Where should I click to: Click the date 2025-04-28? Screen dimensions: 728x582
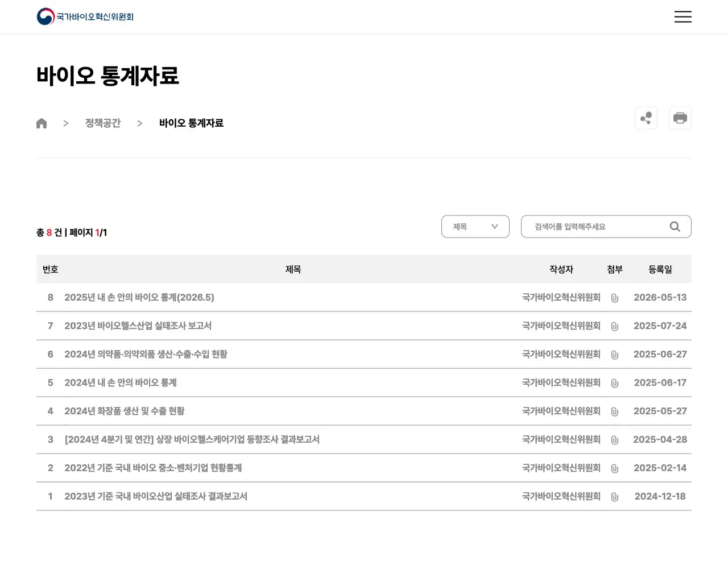[x=660, y=439]
